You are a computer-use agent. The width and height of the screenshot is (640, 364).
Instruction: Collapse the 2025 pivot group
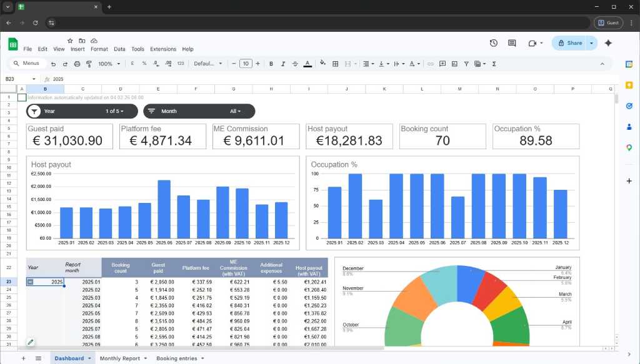(x=30, y=282)
